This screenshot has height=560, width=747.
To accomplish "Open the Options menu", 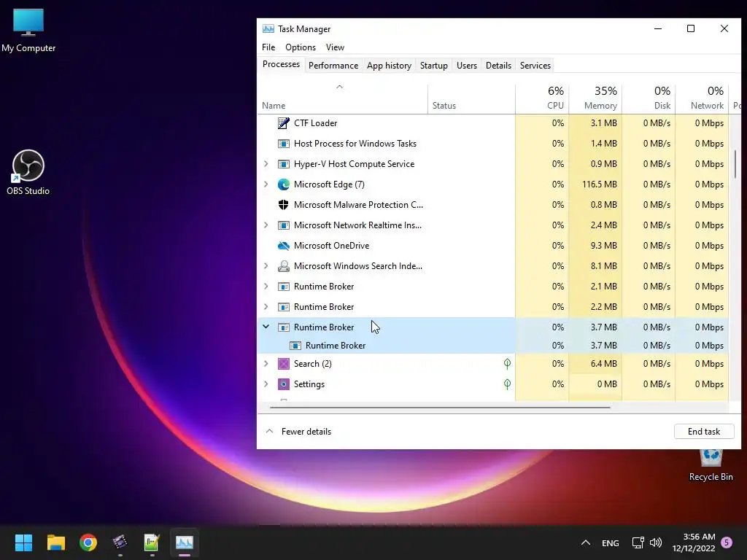I will 300,47.
